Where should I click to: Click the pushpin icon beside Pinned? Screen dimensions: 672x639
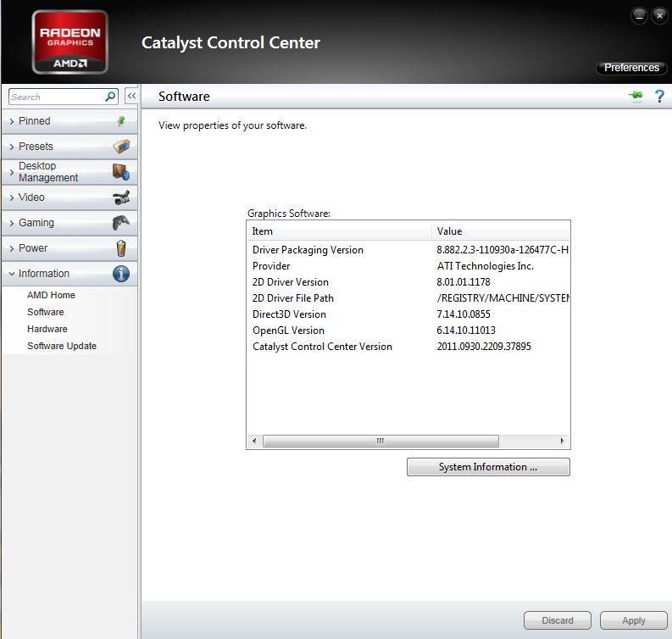(121, 121)
